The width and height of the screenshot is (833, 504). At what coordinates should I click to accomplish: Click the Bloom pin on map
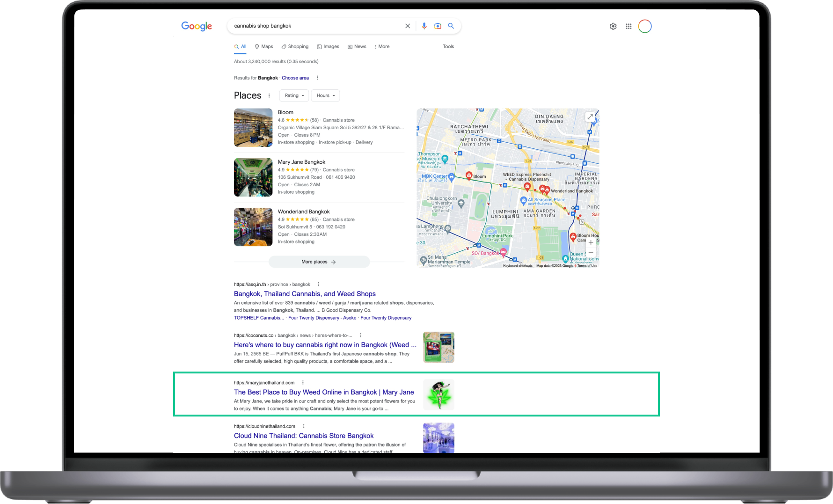point(468,175)
